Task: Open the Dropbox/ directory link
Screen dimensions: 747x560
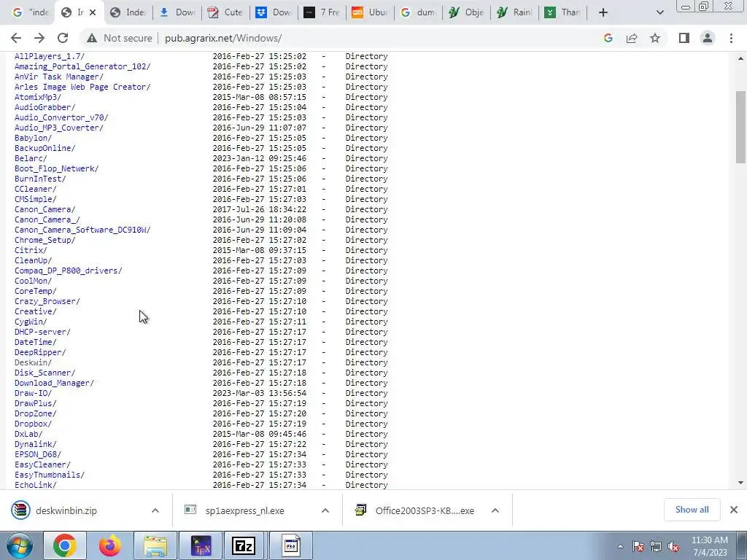Action: point(33,424)
